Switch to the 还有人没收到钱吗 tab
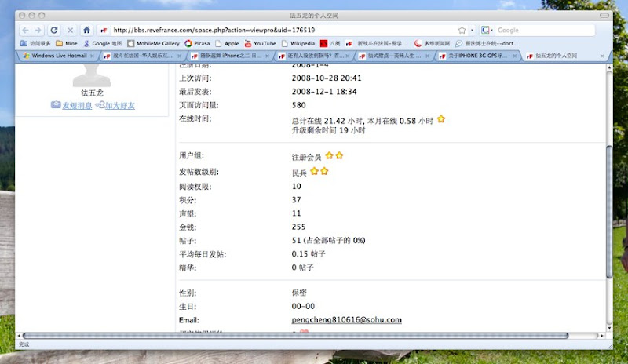Screen dimensions: 628x364 (314, 56)
